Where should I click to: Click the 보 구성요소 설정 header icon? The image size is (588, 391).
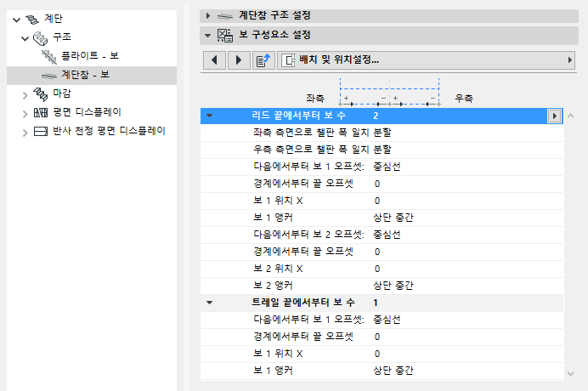(x=225, y=35)
